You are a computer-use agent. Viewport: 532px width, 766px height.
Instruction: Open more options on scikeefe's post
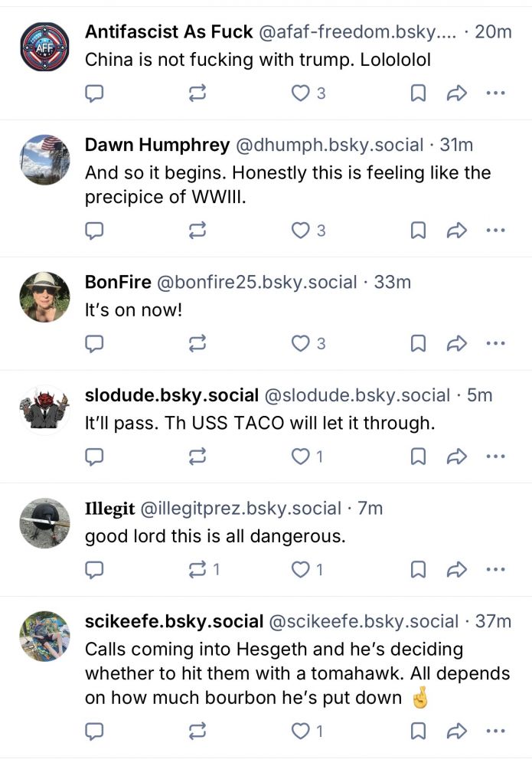(496, 731)
